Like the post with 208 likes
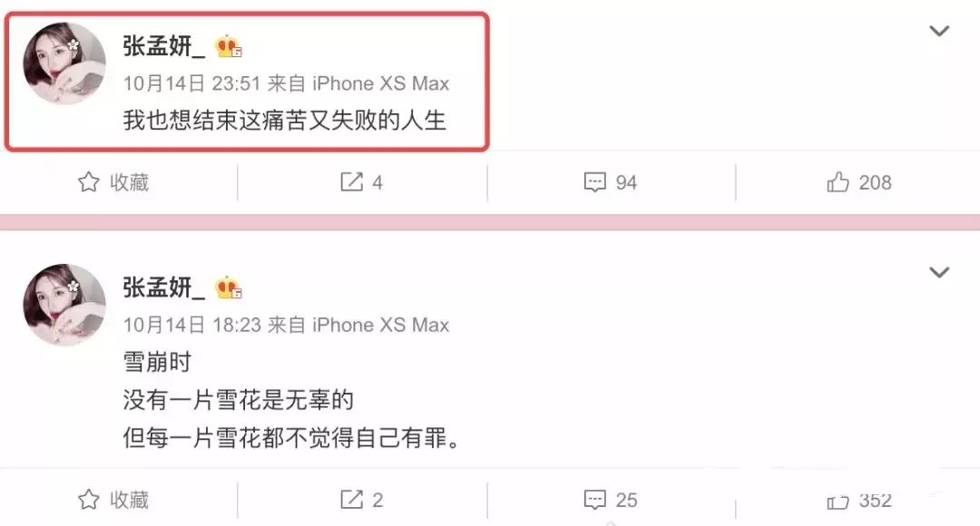Image resolution: width=980 pixels, height=526 pixels. click(x=858, y=182)
